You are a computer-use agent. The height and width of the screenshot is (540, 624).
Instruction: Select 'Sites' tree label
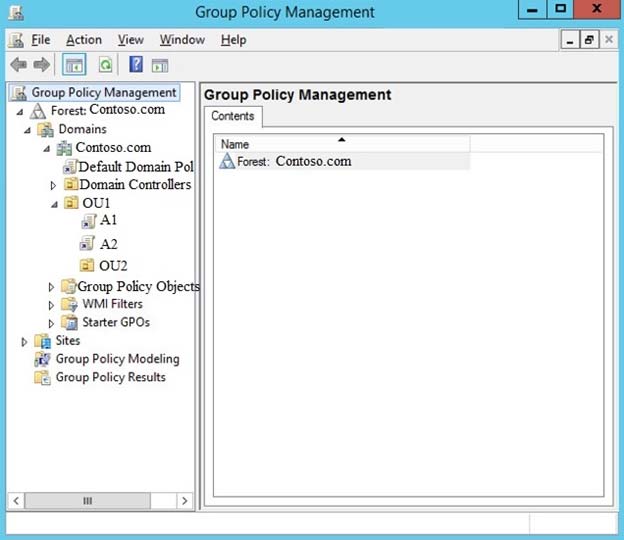coord(68,341)
